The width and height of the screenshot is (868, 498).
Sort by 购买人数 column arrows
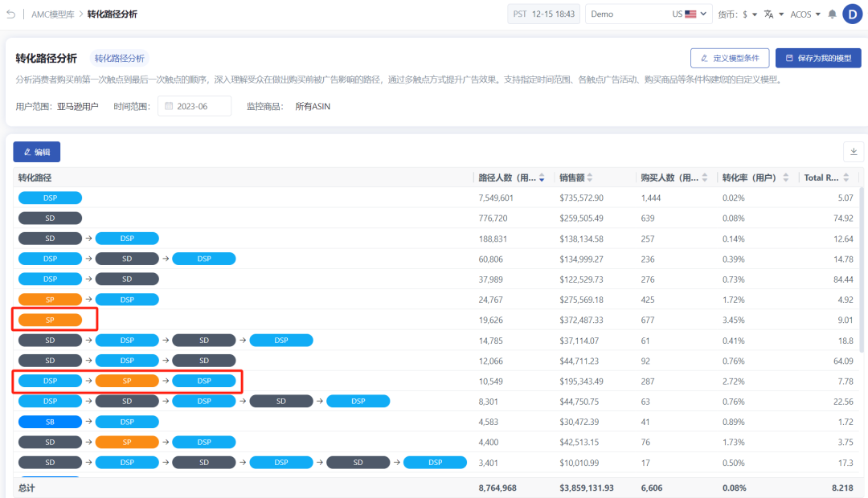click(x=705, y=178)
